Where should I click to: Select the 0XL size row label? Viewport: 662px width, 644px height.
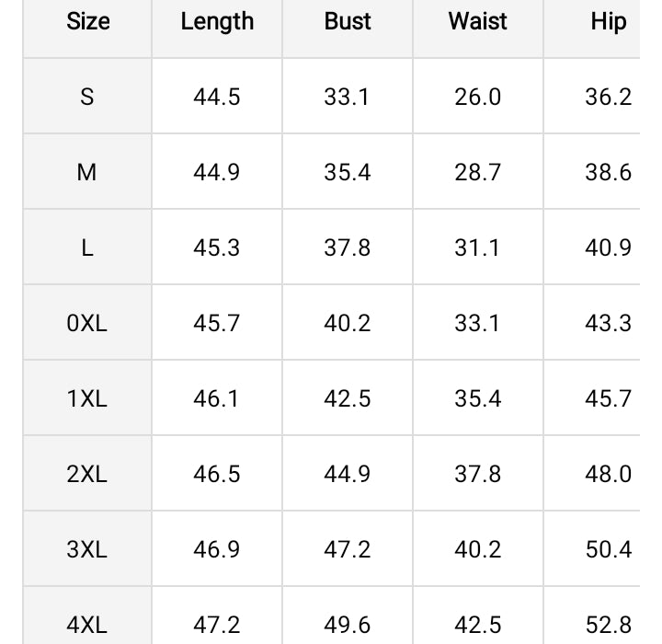tap(87, 323)
